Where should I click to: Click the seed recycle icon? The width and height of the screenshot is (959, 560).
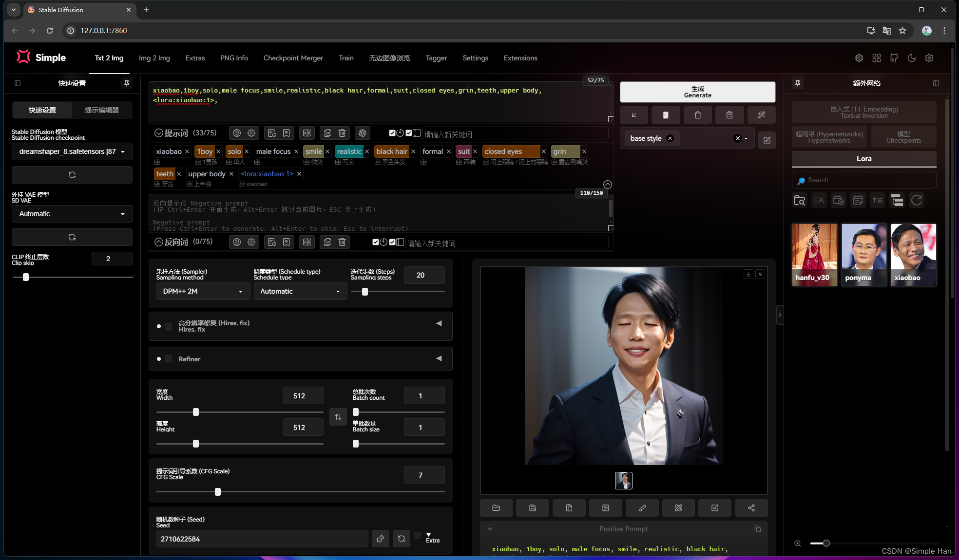(401, 539)
